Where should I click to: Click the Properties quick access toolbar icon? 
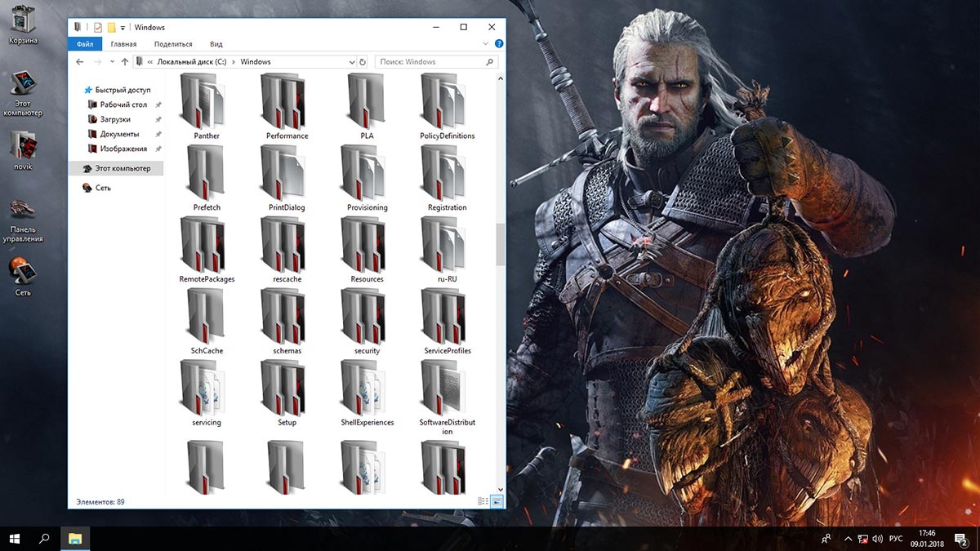97,27
